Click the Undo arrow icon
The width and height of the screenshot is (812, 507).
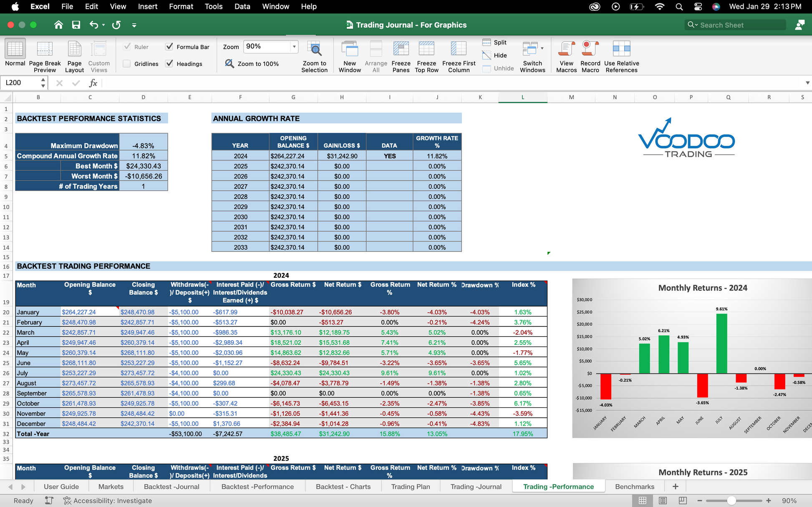(93, 25)
